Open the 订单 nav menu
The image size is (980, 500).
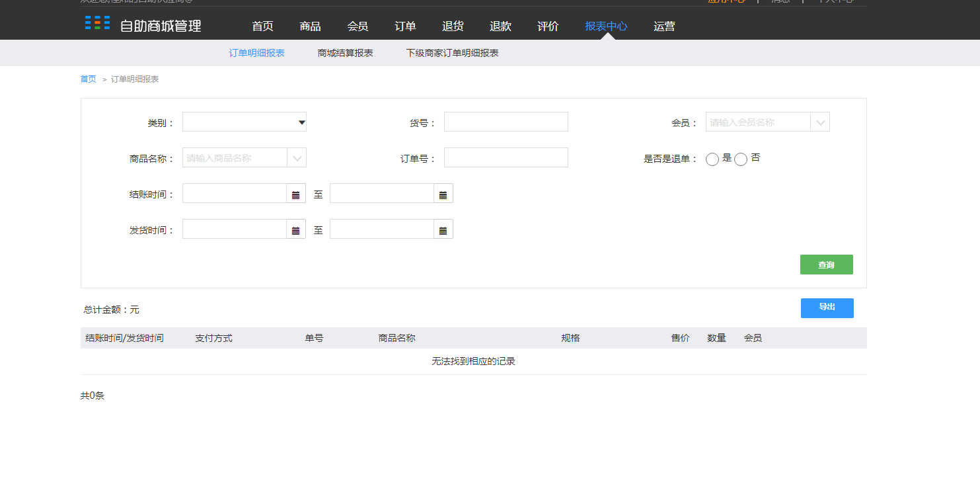pyautogui.click(x=405, y=26)
